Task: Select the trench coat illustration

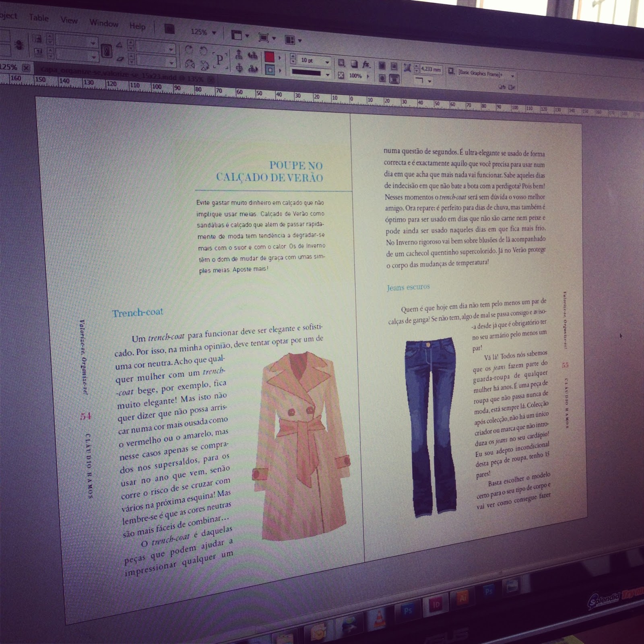Action: pos(301,446)
